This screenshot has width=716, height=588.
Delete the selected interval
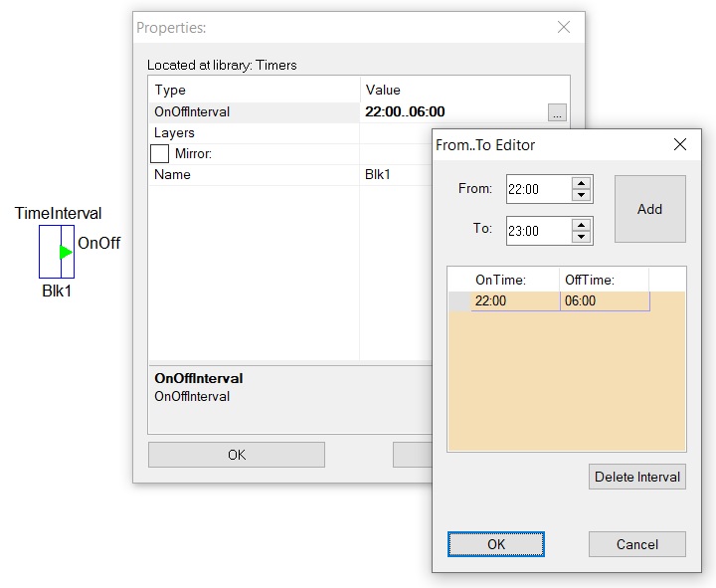pos(637,477)
